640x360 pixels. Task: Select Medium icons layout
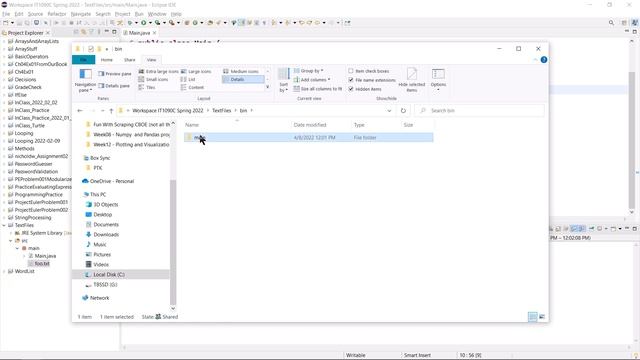point(241,71)
